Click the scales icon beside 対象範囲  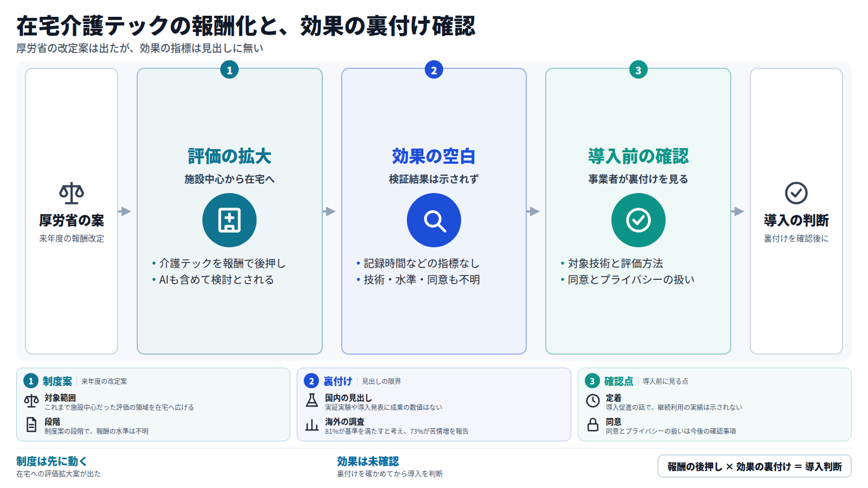click(x=31, y=401)
